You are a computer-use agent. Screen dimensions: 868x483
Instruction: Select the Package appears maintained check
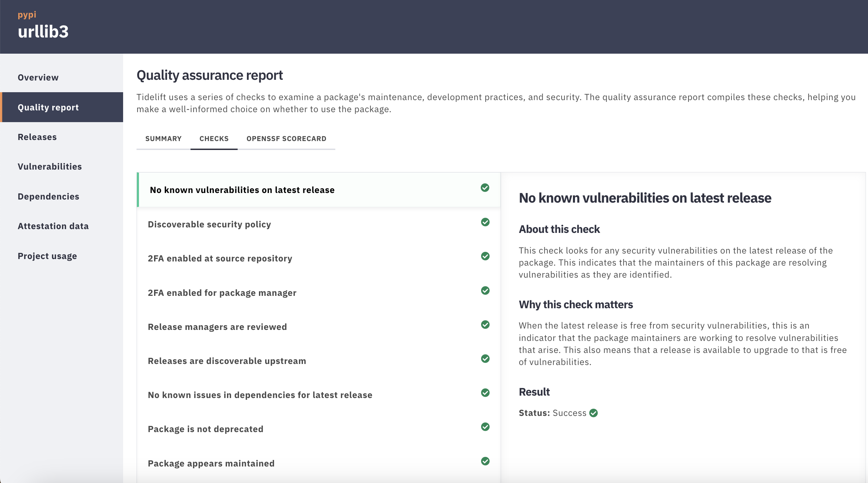tap(319, 463)
